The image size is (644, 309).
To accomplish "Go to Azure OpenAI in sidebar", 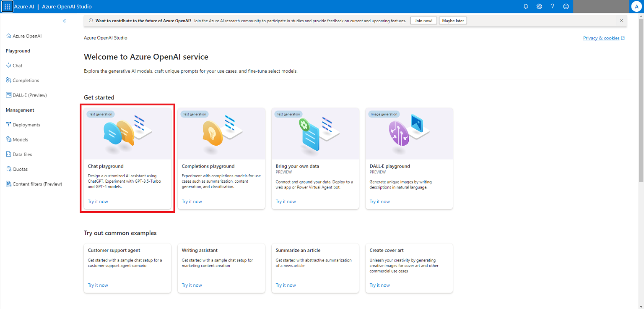I will pyautogui.click(x=27, y=36).
